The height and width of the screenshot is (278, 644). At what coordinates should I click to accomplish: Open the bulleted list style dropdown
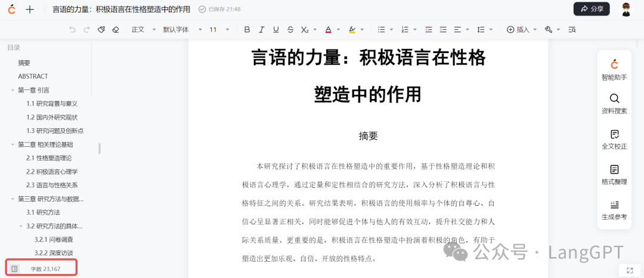click(x=391, y=30)
